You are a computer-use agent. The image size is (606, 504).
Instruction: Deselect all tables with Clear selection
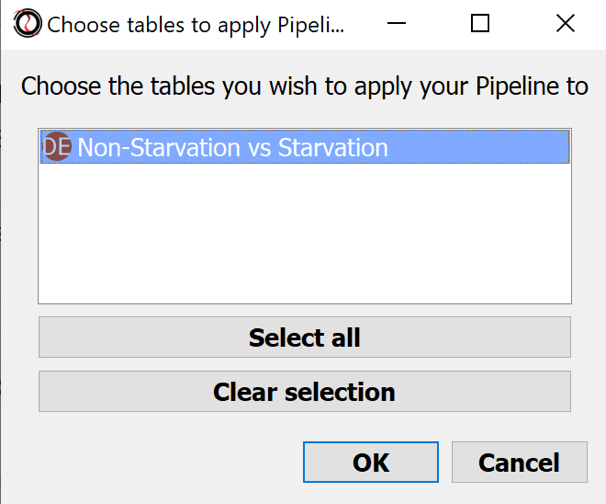304,391
